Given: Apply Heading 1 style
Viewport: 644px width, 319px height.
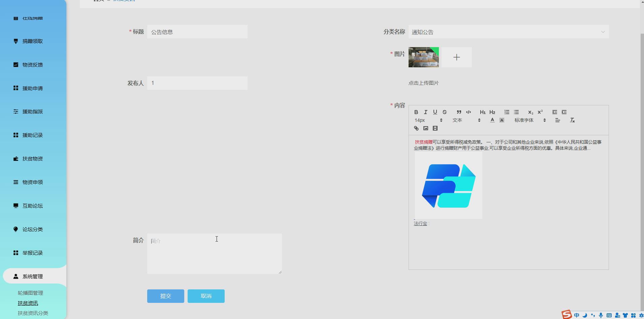Looking at the screenshot, I should coord(483,112).
